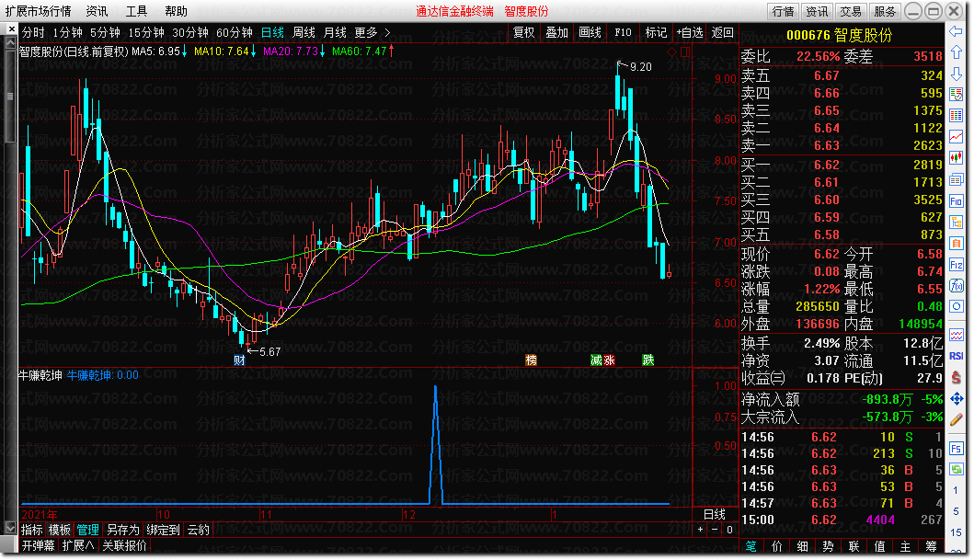The image size is (974, 560).
Task: Select the 15分钟 period tab
Action: click(x=146, y=32)
